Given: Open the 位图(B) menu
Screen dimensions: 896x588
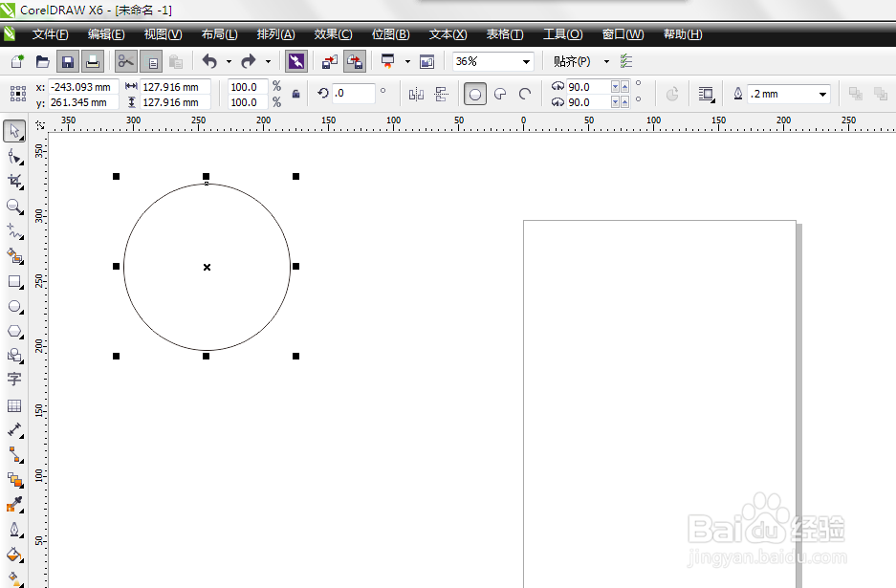Looking at the screenshot, I should [391, 34].
